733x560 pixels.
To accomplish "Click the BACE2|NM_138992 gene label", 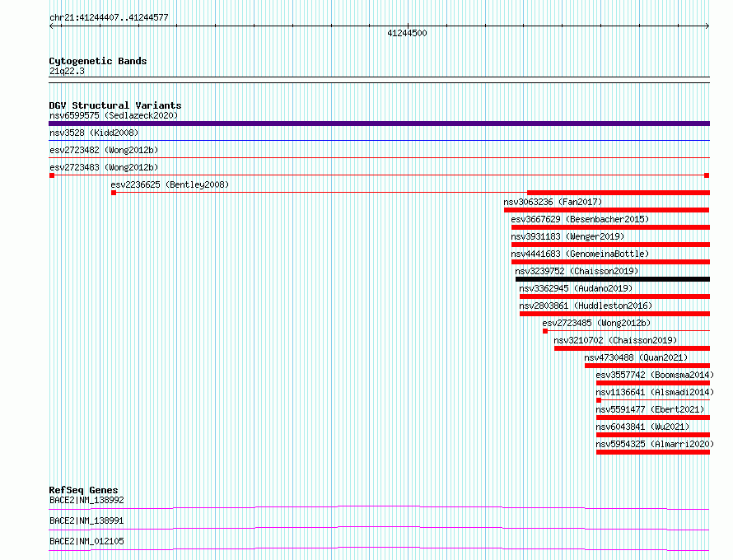I will point(86,500).
